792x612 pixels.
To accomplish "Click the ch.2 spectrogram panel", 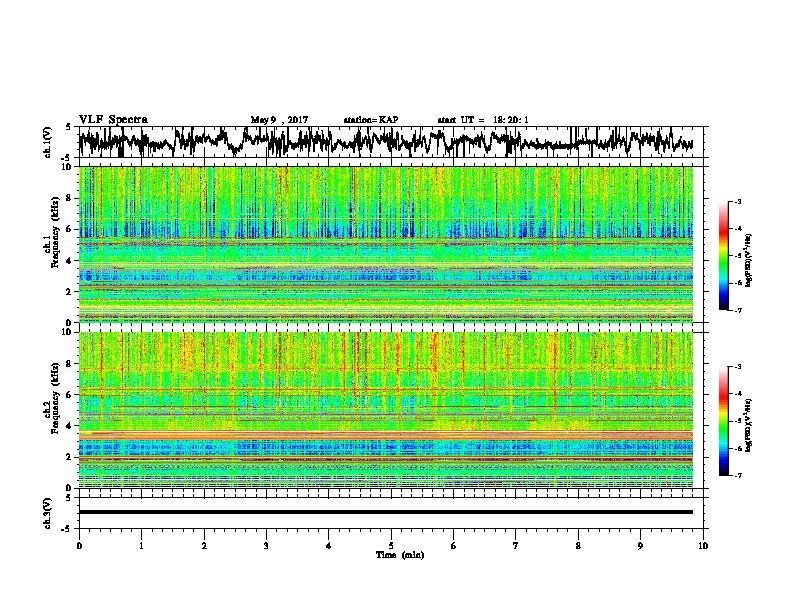I will [x=386, y=410].
